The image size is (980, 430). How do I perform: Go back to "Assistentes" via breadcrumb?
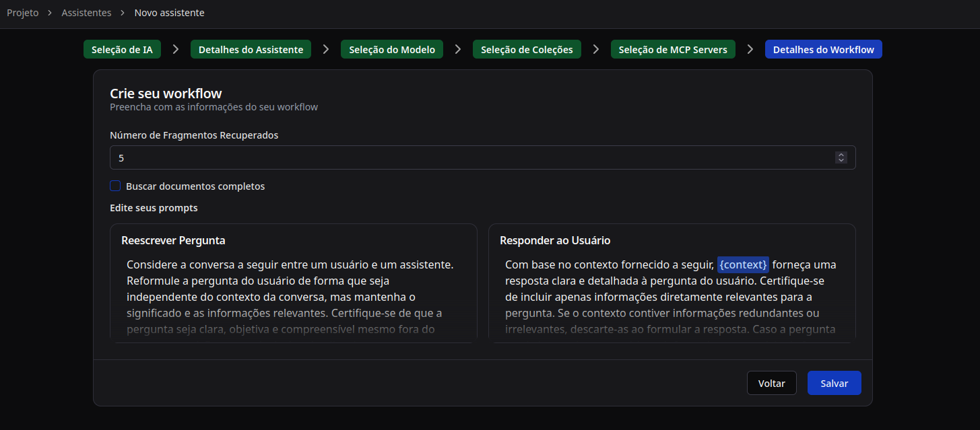pyautogui.click(x=86, y=12)
